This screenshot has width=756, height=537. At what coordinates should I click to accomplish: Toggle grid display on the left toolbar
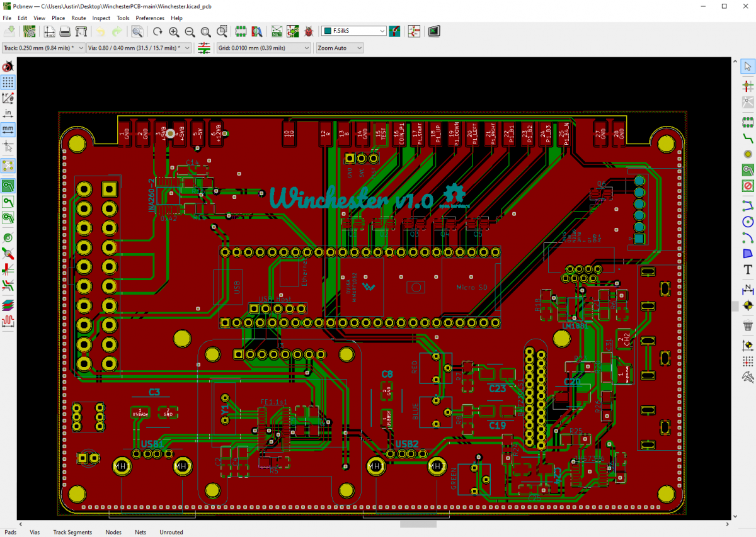[8, 82]
